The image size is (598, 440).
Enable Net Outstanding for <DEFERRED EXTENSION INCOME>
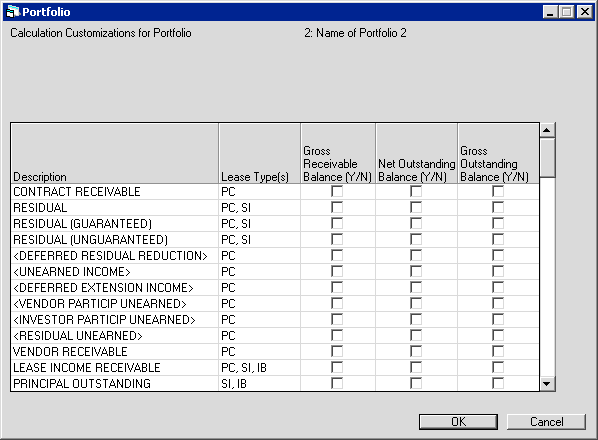point(416,287)
